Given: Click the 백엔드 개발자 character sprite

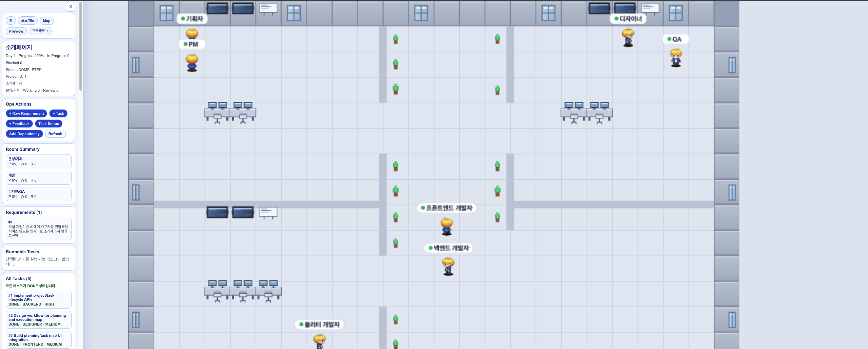Looking at the screenshot, I should (x=448, y=266).
